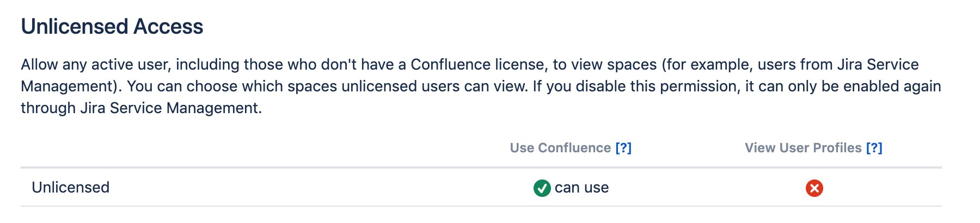
Task: Click the Unlicensed Access heading
Action: click(x=112, y=27)
